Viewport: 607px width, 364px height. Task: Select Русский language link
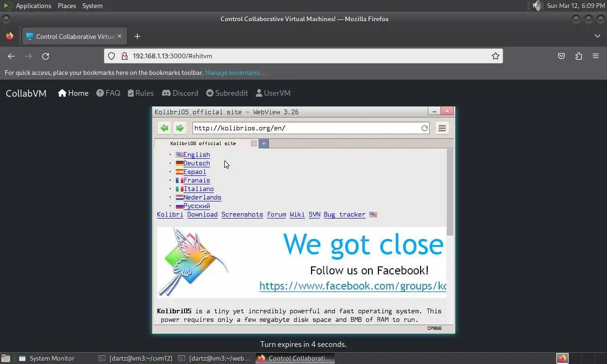pyautogui.click(x=196, y=206)
